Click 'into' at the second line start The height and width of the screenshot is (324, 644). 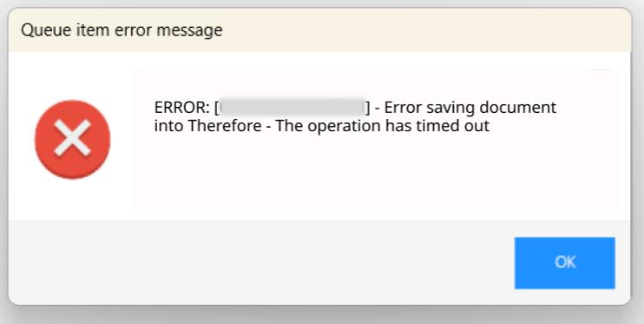point(169,126)
